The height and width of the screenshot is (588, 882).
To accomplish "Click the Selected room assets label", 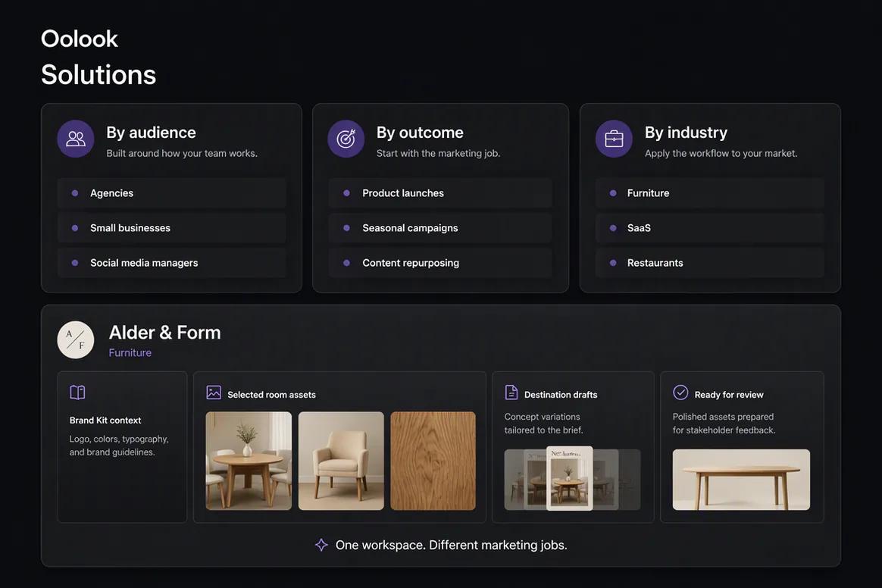I will (272, 395).
